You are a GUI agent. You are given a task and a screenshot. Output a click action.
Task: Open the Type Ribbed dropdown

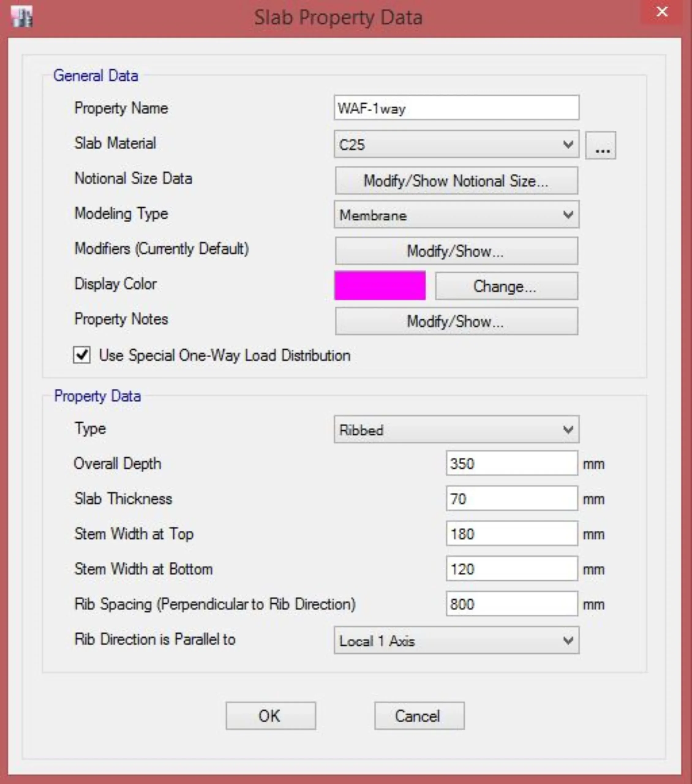[456, 429]
